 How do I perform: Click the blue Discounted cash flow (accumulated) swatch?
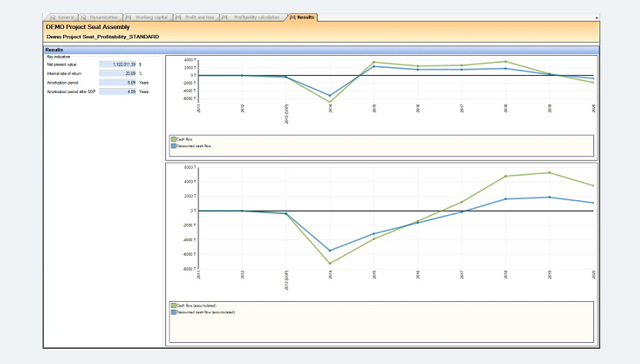pos(173,312)
